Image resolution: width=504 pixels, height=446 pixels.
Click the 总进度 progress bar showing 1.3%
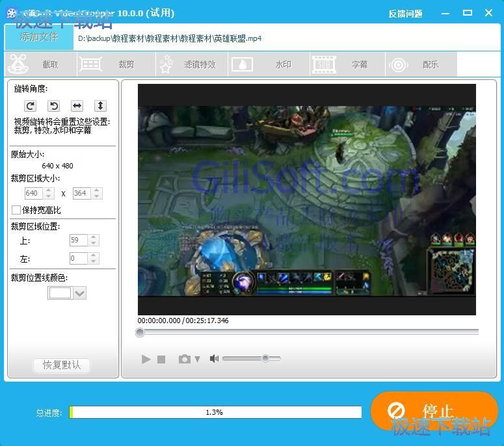pos(215,412)
